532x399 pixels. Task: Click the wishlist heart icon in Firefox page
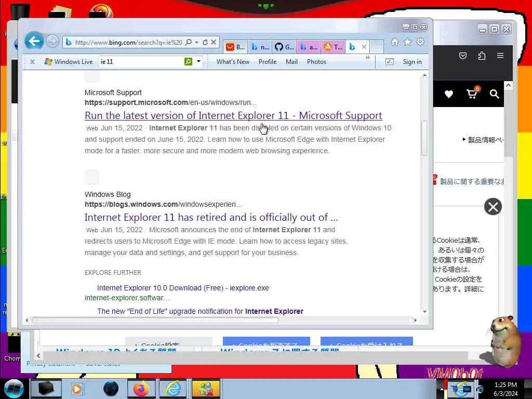449,94
